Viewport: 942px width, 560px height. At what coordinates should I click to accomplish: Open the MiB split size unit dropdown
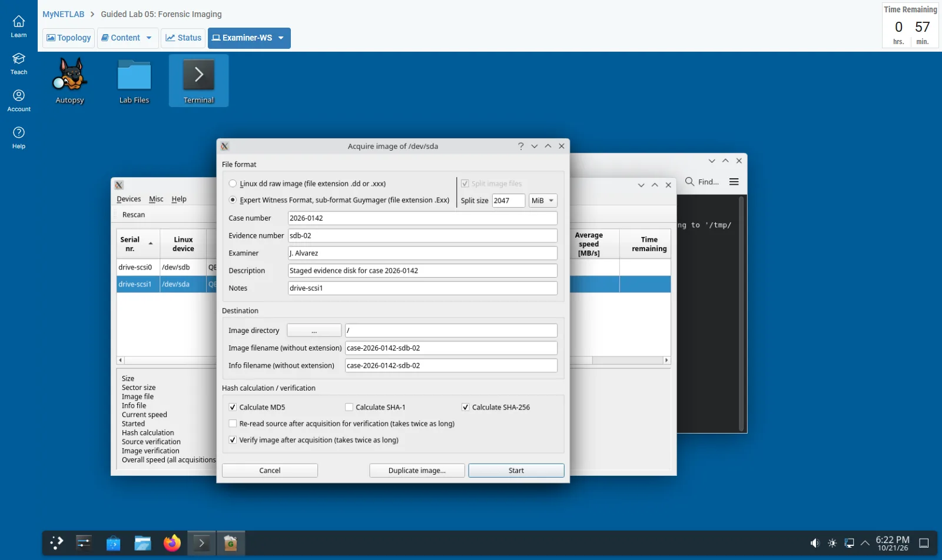543,201
